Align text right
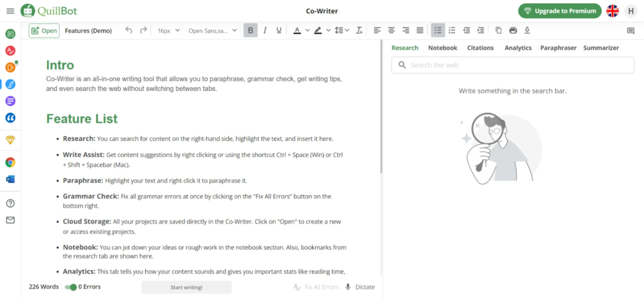644x299 pixels. [x=406, y=30]
